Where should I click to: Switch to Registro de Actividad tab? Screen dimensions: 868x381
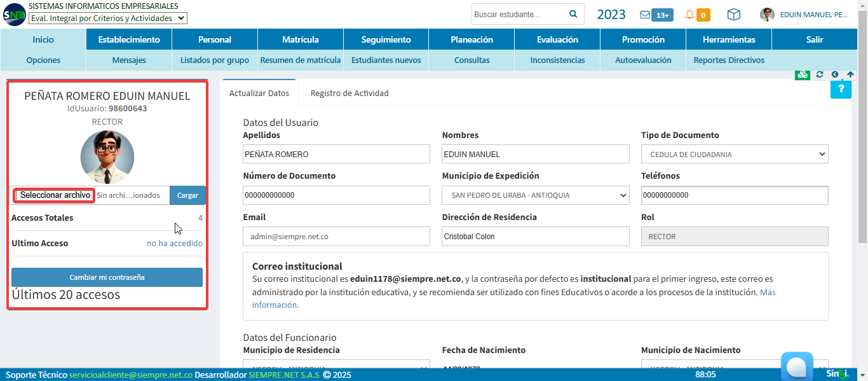click(349, 93)
